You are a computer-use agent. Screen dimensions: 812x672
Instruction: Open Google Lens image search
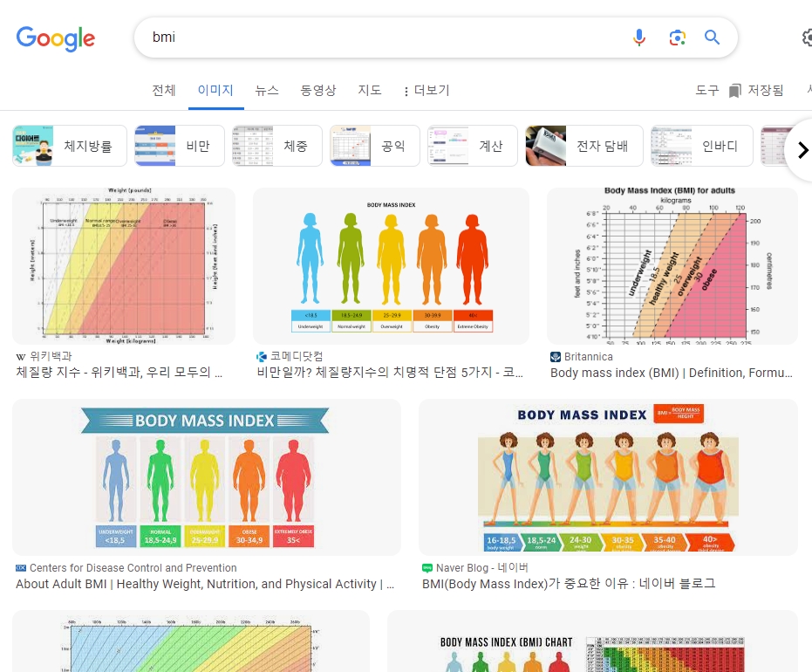click(678, 38)
